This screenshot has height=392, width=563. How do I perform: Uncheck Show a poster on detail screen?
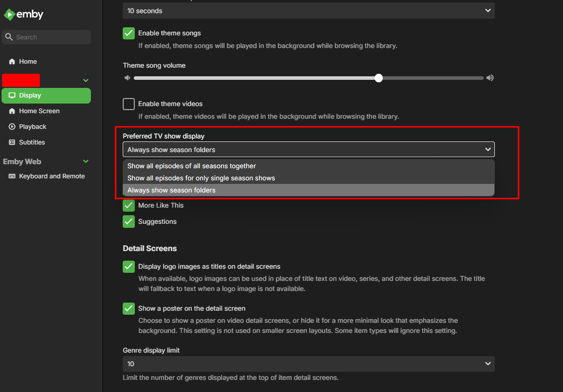(129, 309)
